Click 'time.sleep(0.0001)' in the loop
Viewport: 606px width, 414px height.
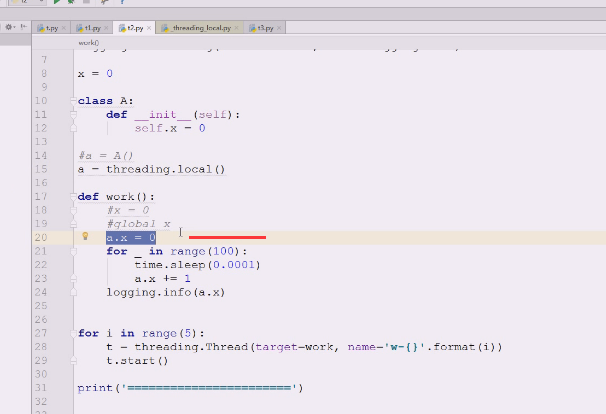(197, 265)
